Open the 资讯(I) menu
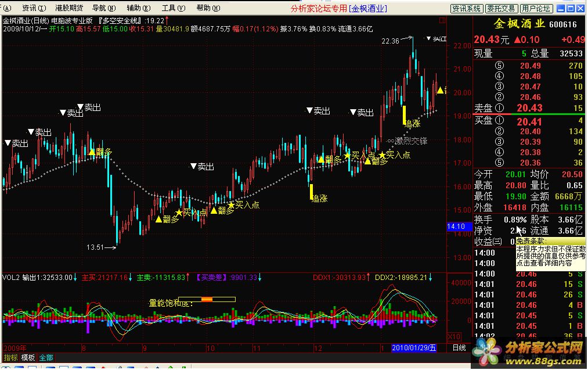This screenshot has height=370, width=588. click(34, 8)
